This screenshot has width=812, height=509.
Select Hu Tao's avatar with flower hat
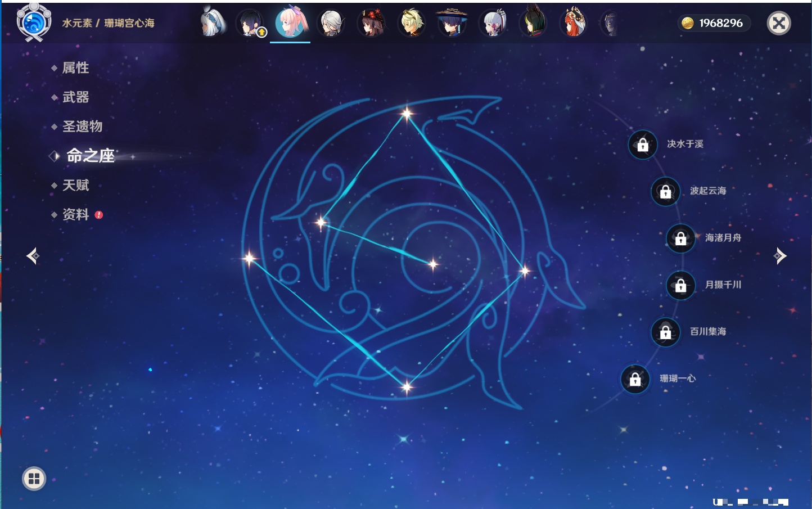(x=371, y=24)
